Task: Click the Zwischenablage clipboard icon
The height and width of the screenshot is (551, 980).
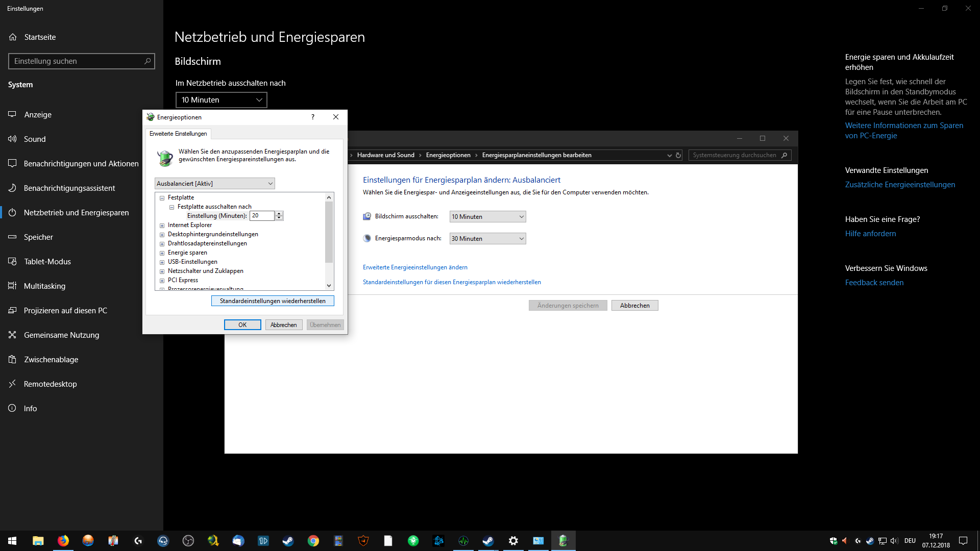Action: click(12, 359)
